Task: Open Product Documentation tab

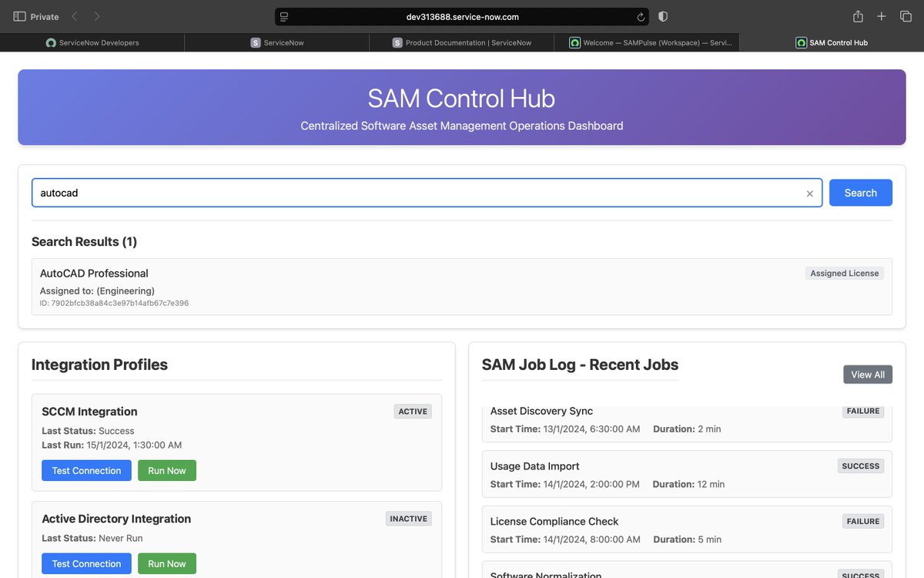Action: coord(462,43)
